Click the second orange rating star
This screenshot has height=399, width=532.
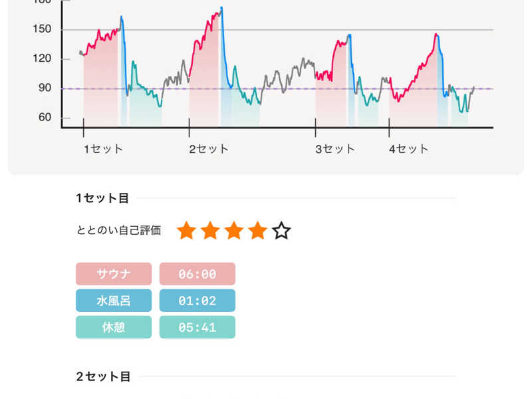[x=210, y=230]
